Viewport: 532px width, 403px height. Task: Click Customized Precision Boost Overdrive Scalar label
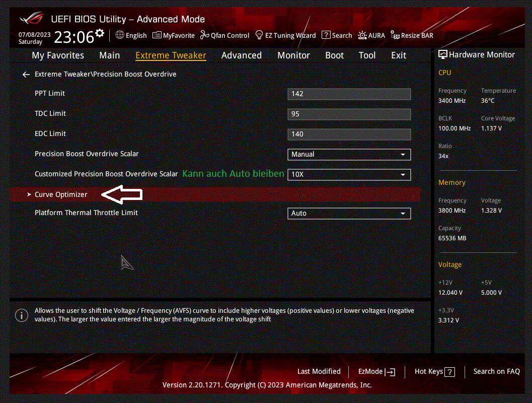point(106,174)
